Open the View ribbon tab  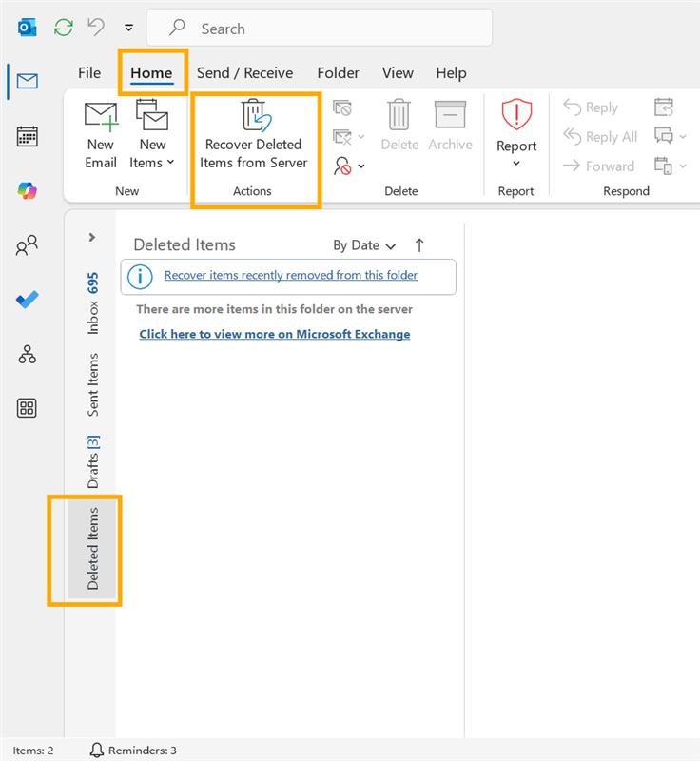(398, 73)
